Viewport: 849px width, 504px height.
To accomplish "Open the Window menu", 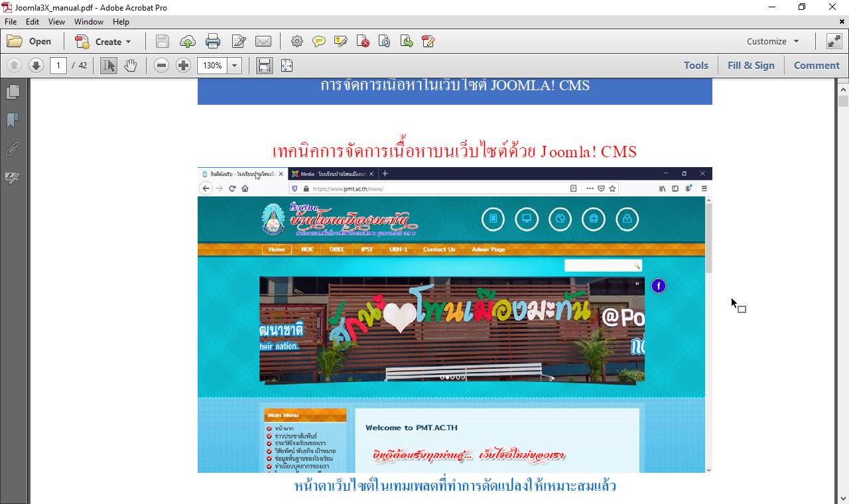I will pyautogui.click(x=89, y=22).
